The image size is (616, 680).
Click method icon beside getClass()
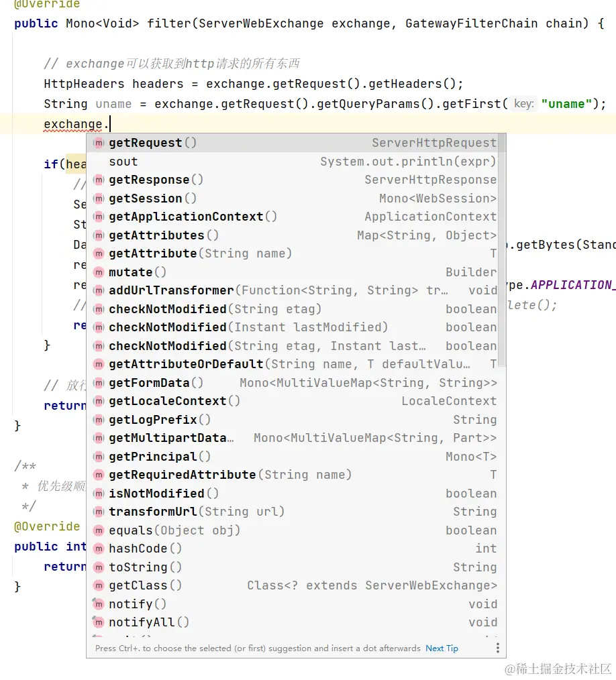(99, 585)
